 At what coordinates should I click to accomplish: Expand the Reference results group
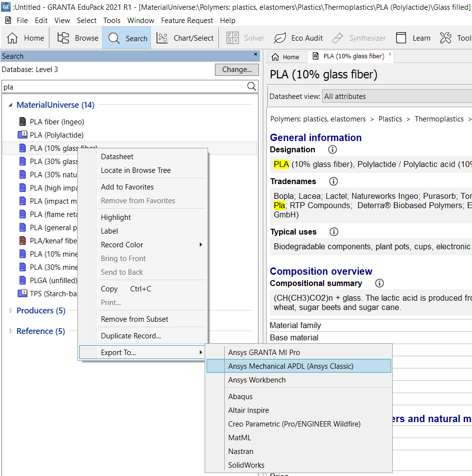[x=12, y=331]
